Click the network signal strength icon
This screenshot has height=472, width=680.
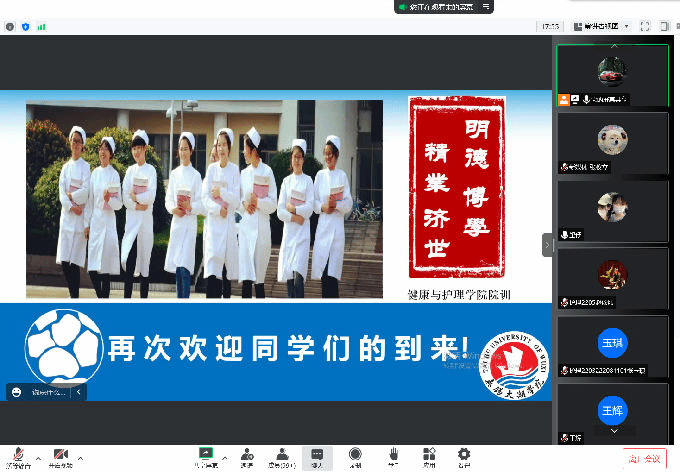click(42, 26)
